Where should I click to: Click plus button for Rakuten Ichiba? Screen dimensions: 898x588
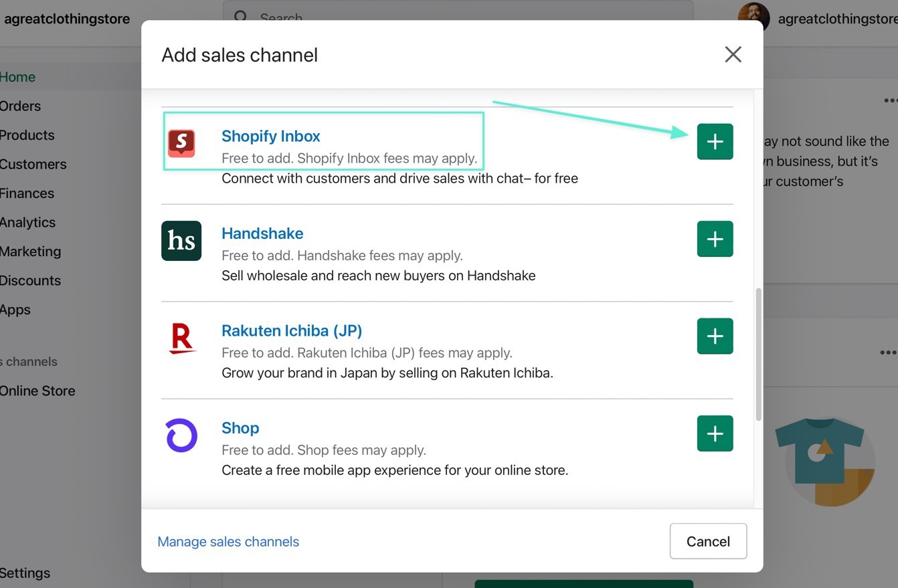click(715, 336)
